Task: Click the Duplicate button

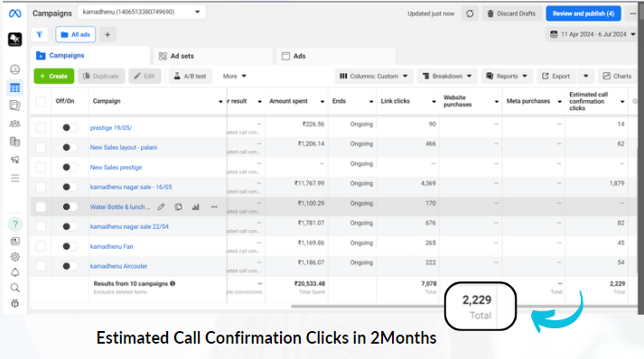Action: tap(101, 76)
